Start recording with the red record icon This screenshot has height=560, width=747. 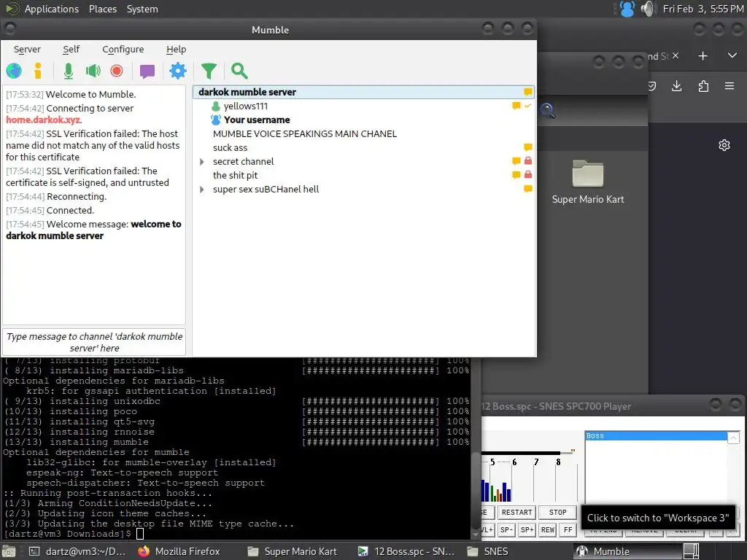pyautogui.click(x=117, y=71)
